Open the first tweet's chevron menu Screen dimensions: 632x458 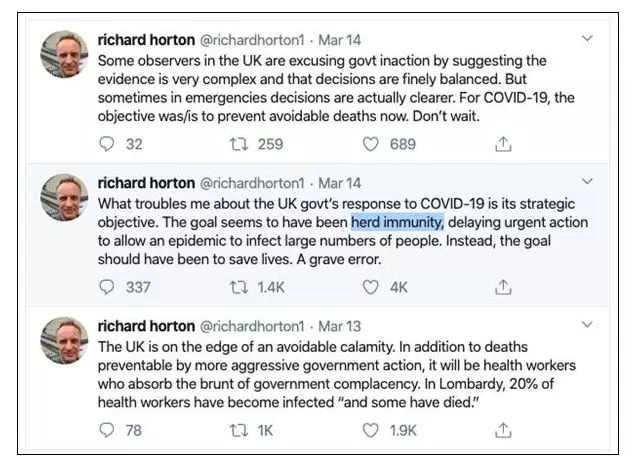[x=587, y=39]
